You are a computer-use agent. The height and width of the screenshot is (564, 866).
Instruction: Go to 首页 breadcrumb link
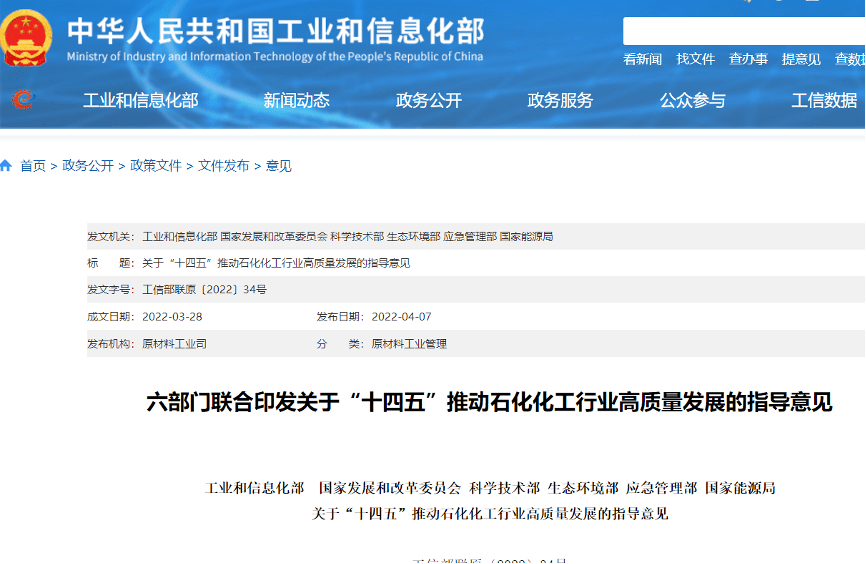(33, 166)
